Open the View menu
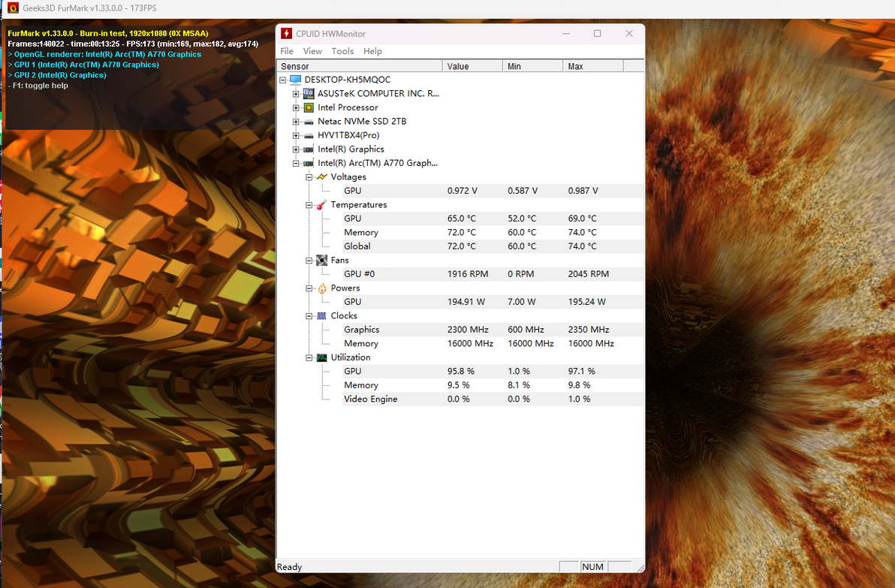 pyautogui.click(x=312, y=51)
